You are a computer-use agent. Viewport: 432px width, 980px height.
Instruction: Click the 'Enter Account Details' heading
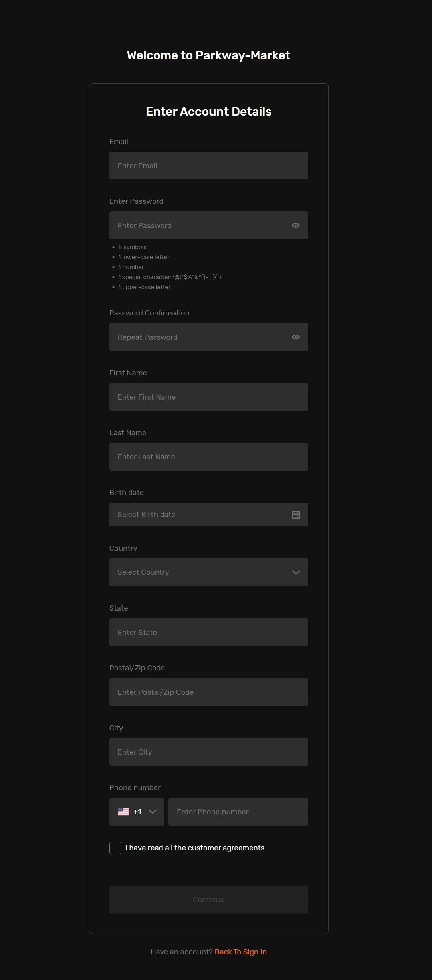point(208,112)
